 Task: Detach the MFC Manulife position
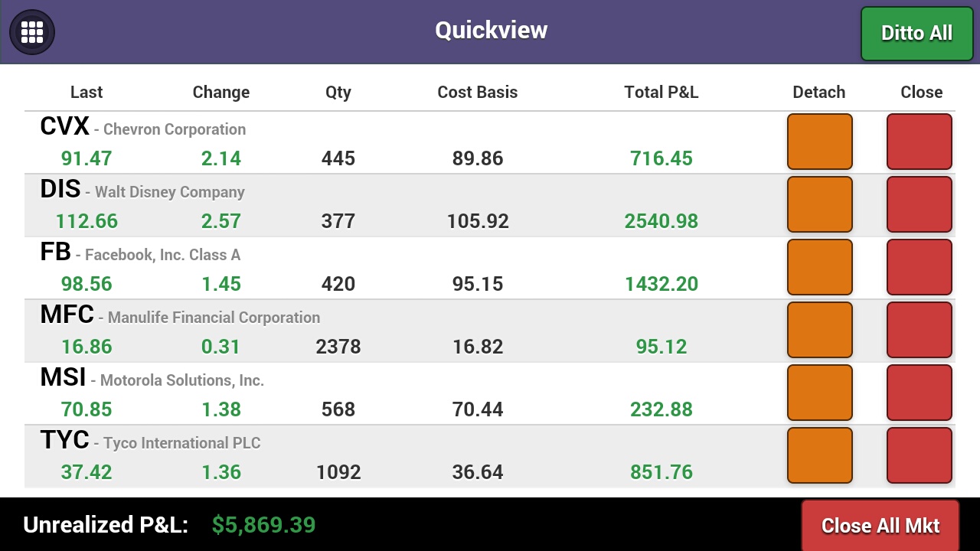819,330
